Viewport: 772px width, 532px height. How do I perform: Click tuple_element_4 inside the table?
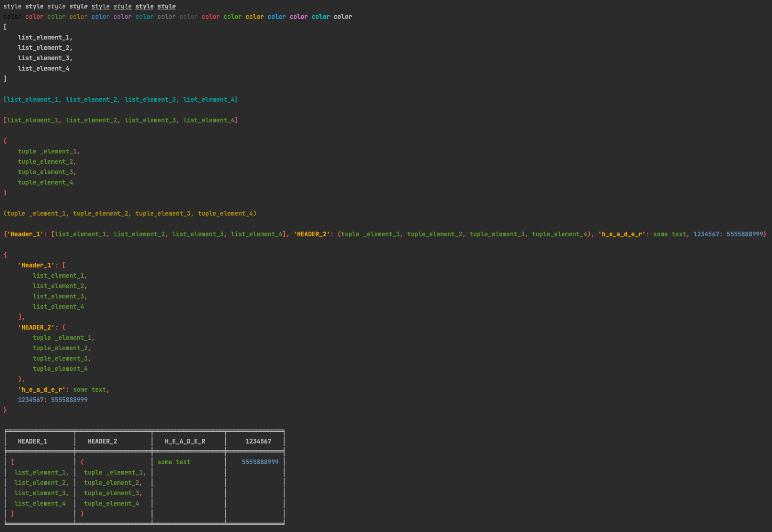[x=112, y=503]
